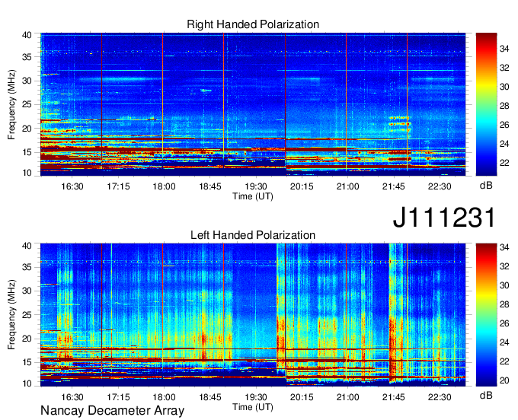Click the "17:15" time tick under Right Handed plot
Screen dimensions: 518x420
click(118, 186)
